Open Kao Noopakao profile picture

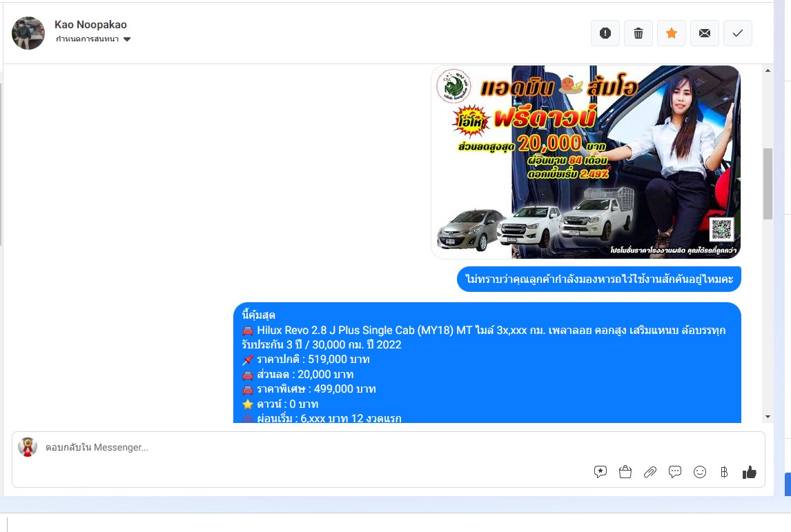pyautogui.click(x=28, y=33)
